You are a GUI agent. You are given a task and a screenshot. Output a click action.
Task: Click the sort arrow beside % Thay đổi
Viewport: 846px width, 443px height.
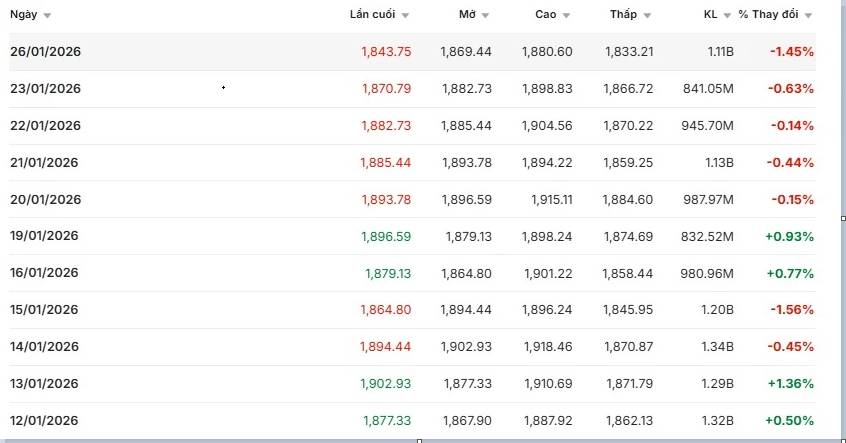coord(808,16)
